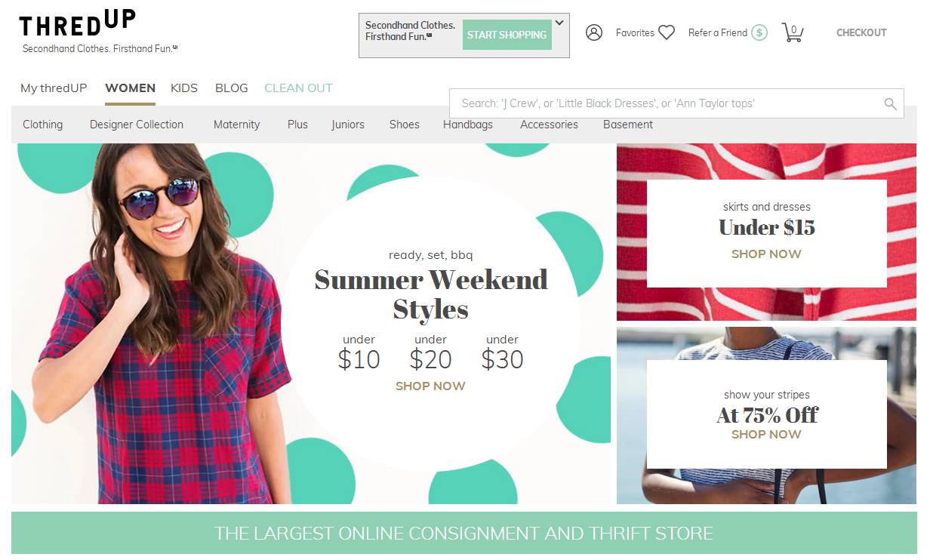927x560 pixels.
Task: Click SHOP NOW under Summer Weekend Styles
Action: pos(430,386)
